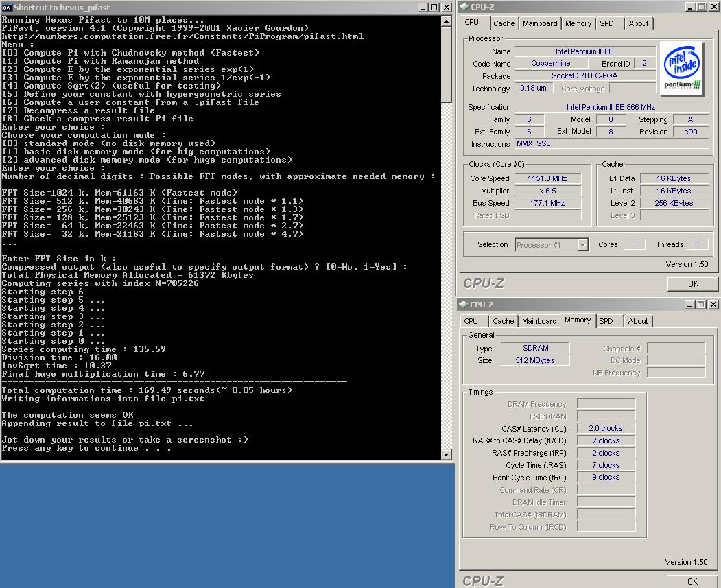The height and width of the screenshot is (588, 721).
Task: Click the Brand ID value 2
Action: pos(645,63)
